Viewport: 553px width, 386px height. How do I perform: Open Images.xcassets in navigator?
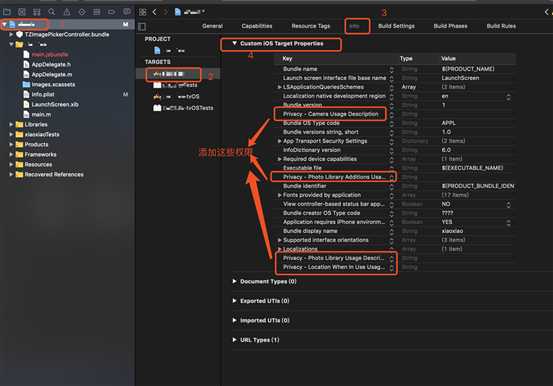pos(53,85)
